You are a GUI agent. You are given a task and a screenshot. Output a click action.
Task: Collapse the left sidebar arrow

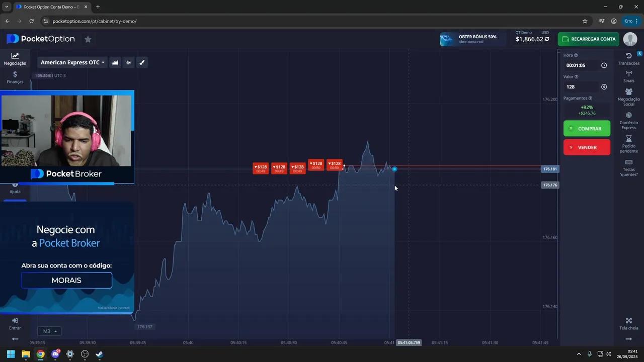[15, 339]
